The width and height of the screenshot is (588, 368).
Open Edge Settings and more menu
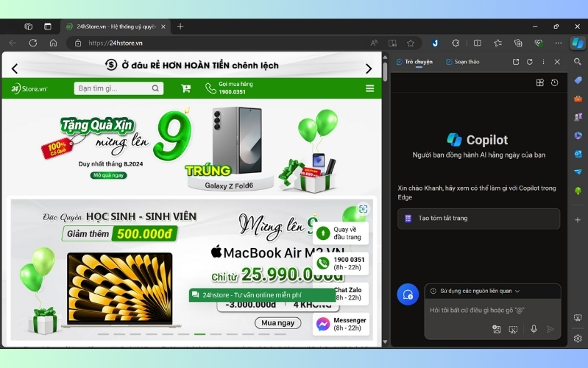coord(559,43)
